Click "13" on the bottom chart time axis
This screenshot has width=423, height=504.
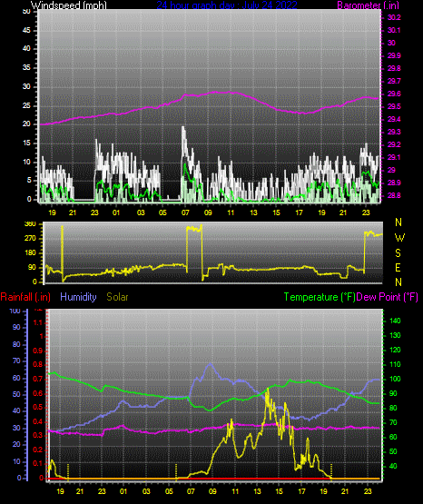click(257, 491)
